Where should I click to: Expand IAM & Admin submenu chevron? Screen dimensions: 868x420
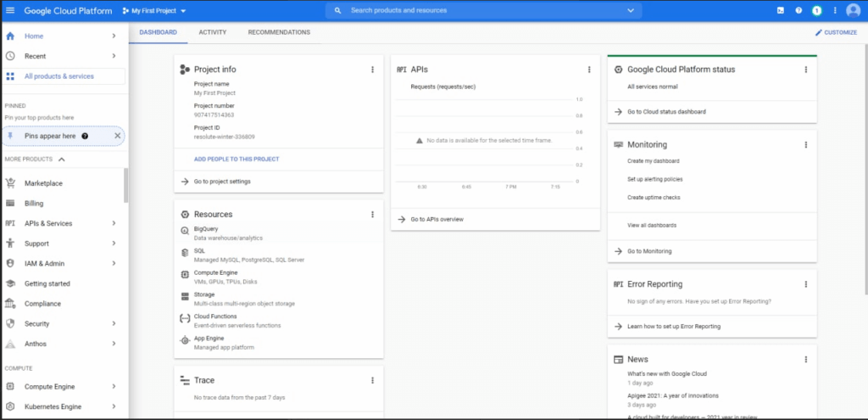pos(114,263)
